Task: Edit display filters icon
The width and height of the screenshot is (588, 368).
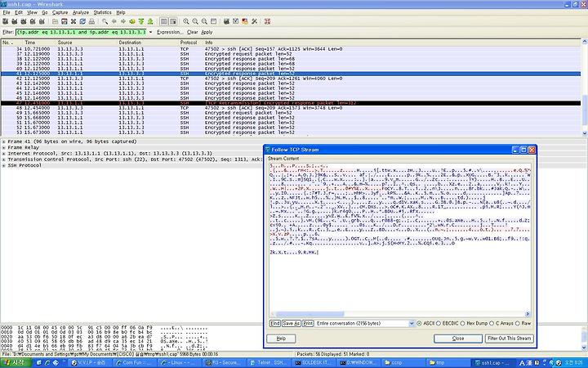Action: click(x=236, y=21)
